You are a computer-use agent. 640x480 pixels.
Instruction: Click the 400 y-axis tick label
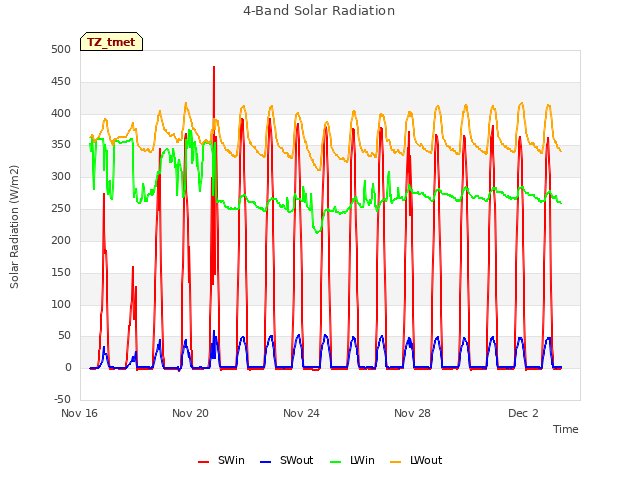pyautogui.click(x=61, y=113)
